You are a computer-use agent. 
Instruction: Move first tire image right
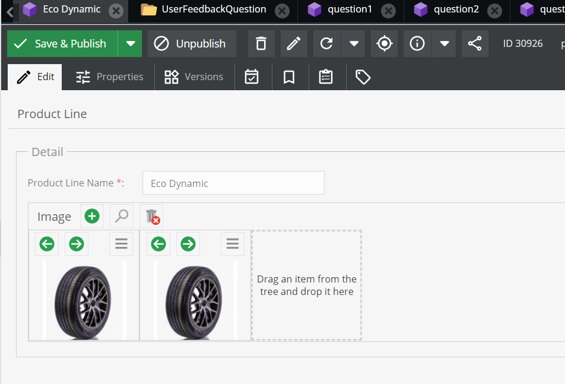[76, 244]
